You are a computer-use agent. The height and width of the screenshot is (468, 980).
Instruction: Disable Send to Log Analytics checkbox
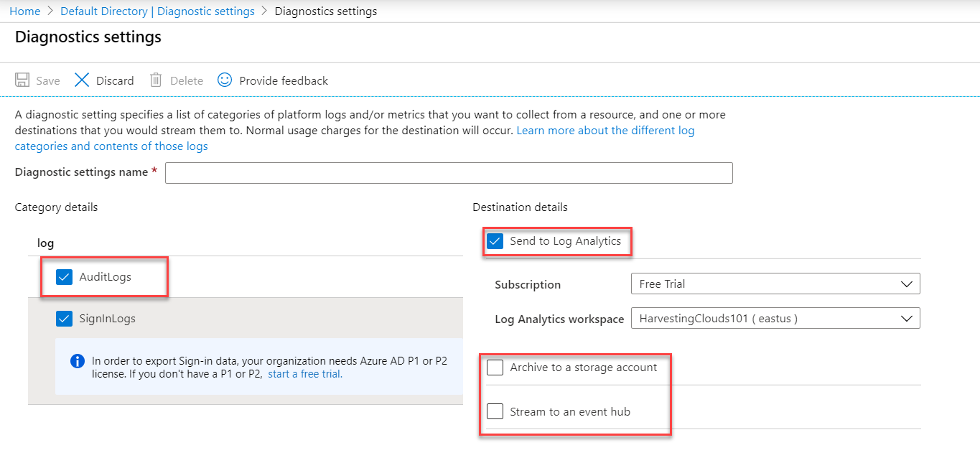coord(495,241)
